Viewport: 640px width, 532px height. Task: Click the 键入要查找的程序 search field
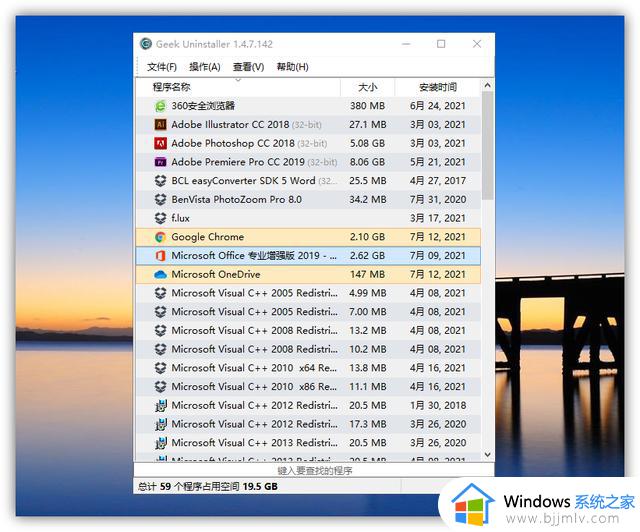314,471
